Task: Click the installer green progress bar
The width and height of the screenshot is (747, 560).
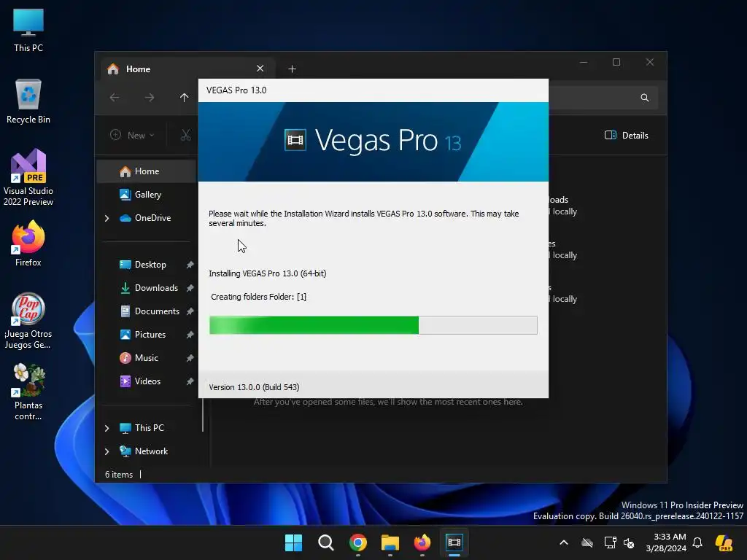Action: pos(373,325)
